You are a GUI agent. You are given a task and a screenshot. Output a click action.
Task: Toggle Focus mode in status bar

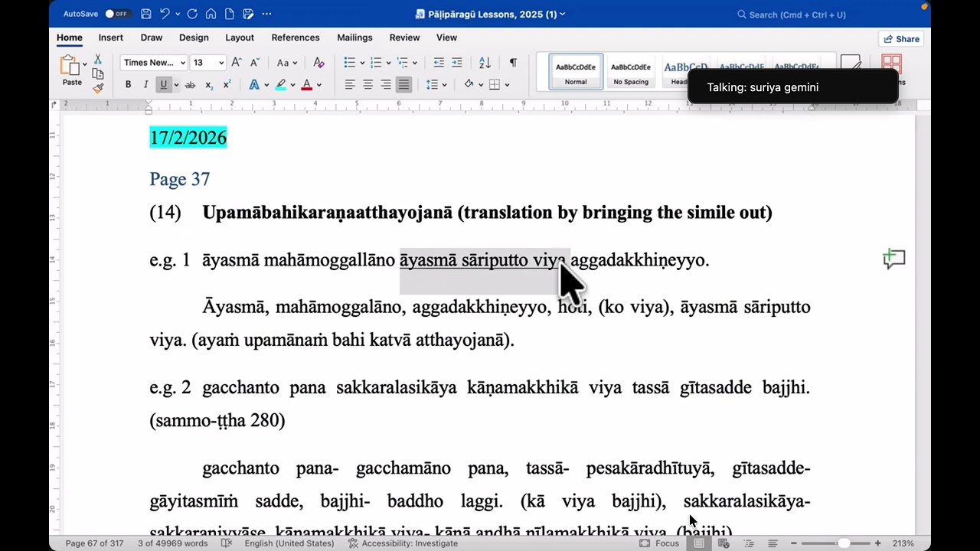659,543
